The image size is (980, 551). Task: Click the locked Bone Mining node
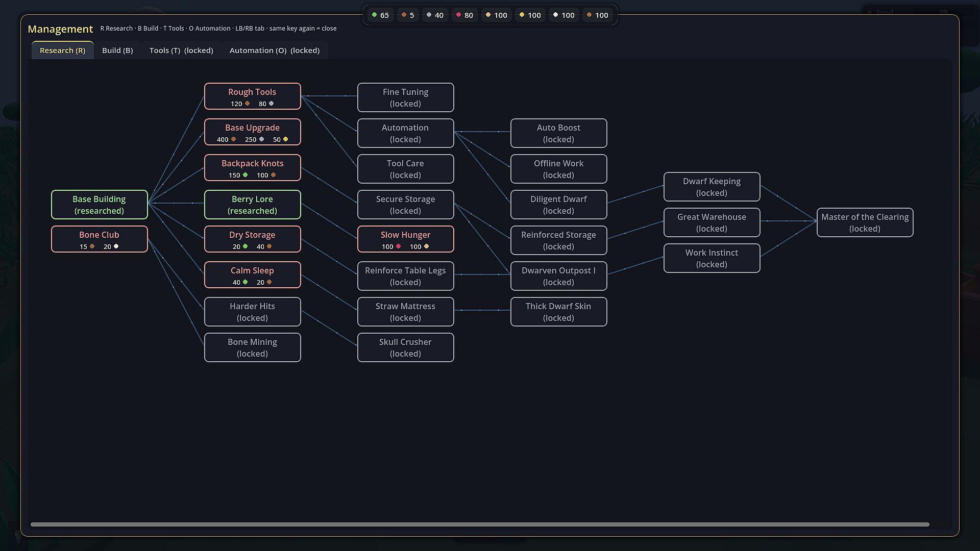(253, 347)
